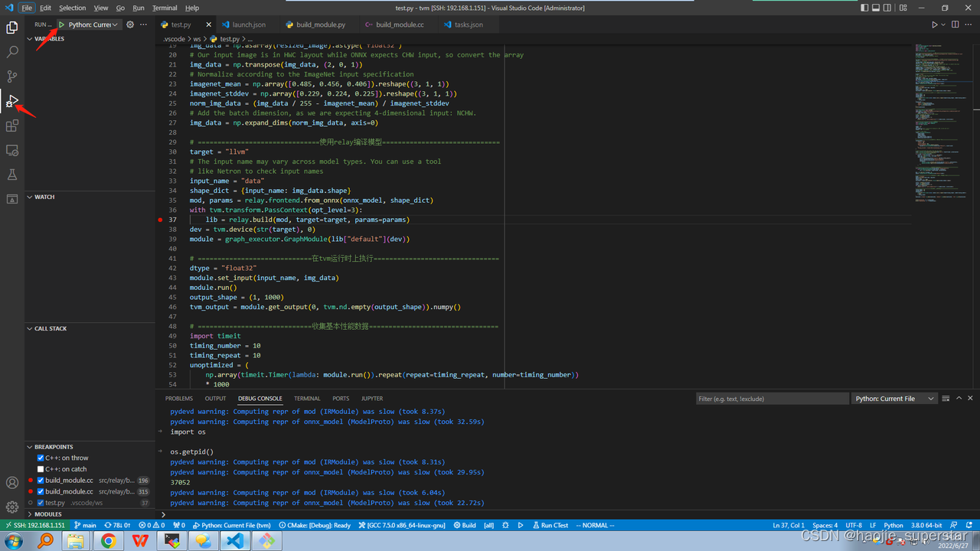Open the Extensions view
The image size is (980, 551).
click(12, 126)
